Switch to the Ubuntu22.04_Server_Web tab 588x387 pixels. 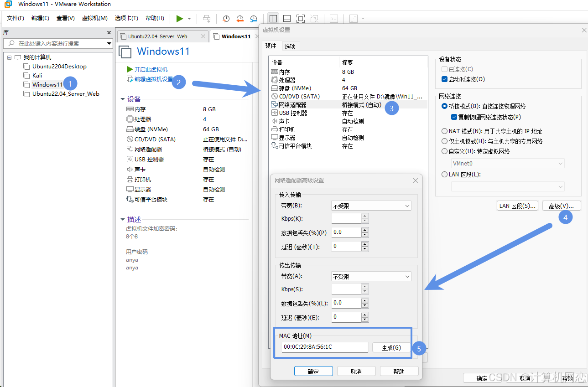coord(157,36)
